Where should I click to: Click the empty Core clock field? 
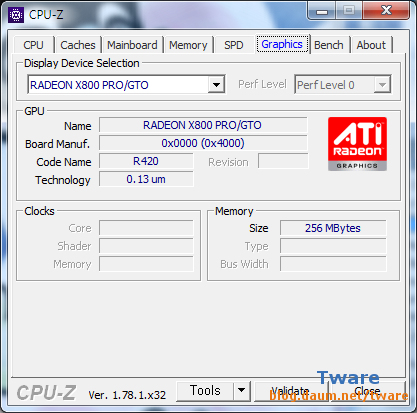[x=146, y=228]
